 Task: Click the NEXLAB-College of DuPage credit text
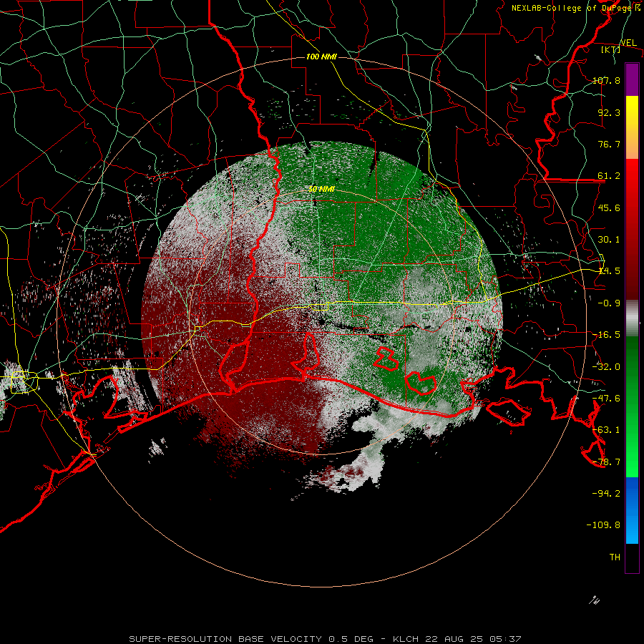click(x=576, y=8)
